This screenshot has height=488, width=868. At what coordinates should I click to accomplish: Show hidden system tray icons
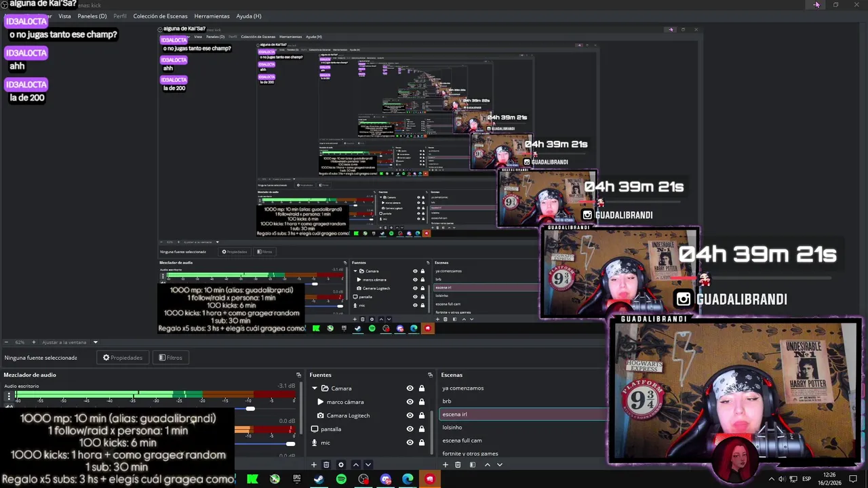pos(771,479)
